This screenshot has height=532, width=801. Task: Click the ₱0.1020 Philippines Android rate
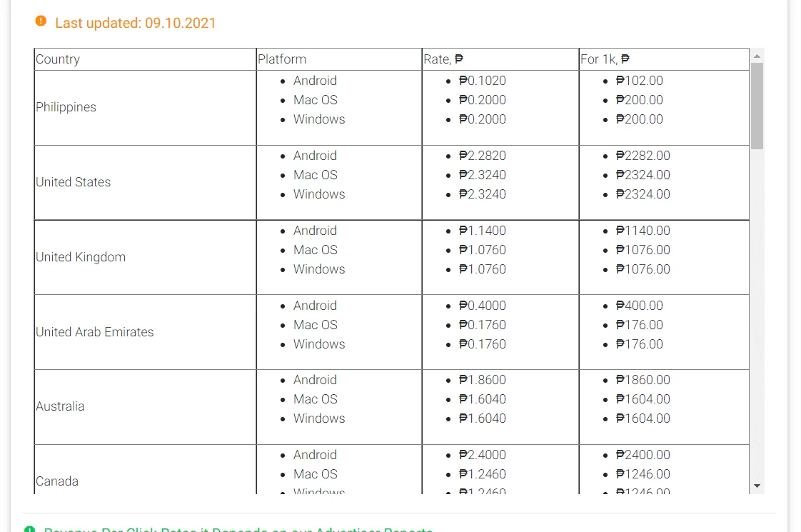pyautogui.click(x=482, y=81)
